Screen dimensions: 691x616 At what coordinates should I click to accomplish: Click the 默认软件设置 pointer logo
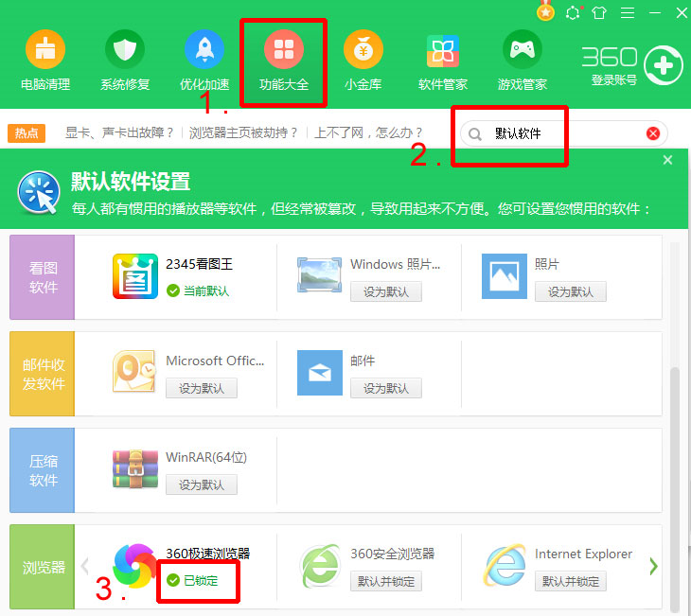(39, 192)
